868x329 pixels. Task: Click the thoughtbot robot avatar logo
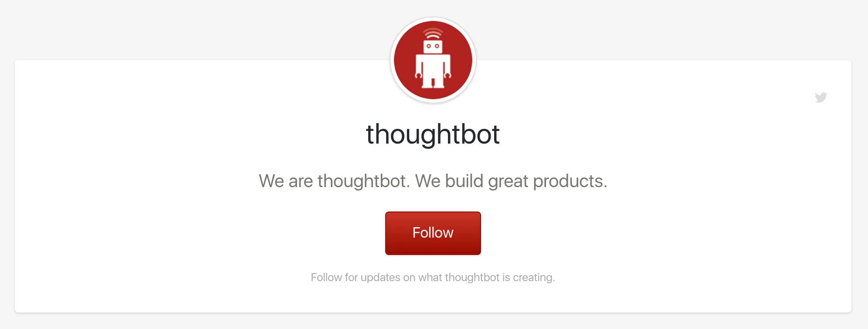pos(433,60)
